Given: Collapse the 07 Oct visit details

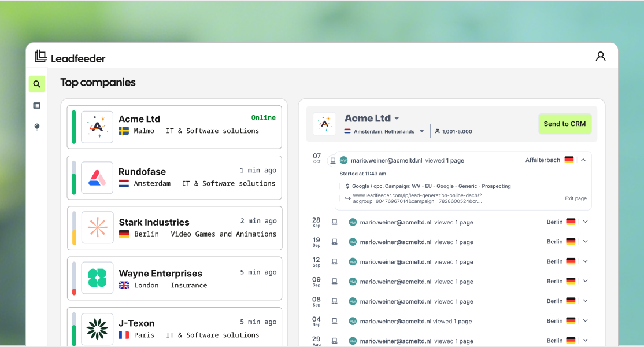Looking at the screenshot, I should [583, 160].
